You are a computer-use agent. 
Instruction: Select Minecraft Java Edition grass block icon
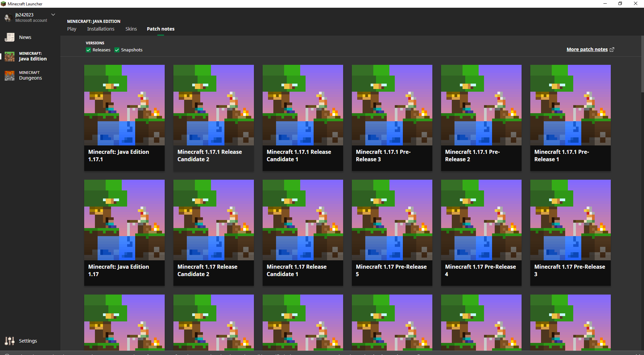[10, 56]
